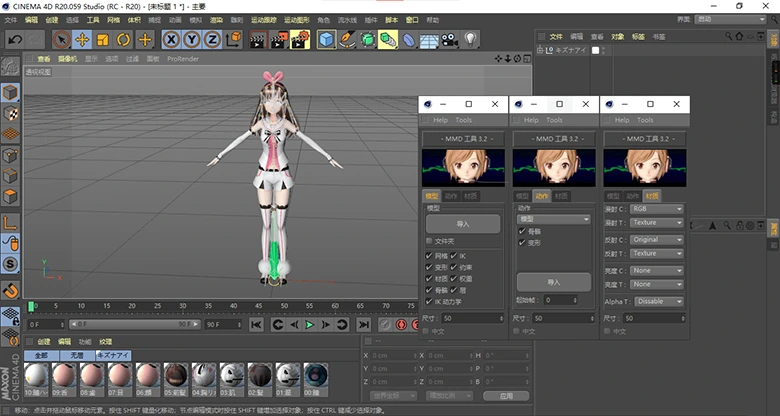The width and height of the screenshot is (780, 416).
Task: Activate the Scale tool icon
Action: 103,39
